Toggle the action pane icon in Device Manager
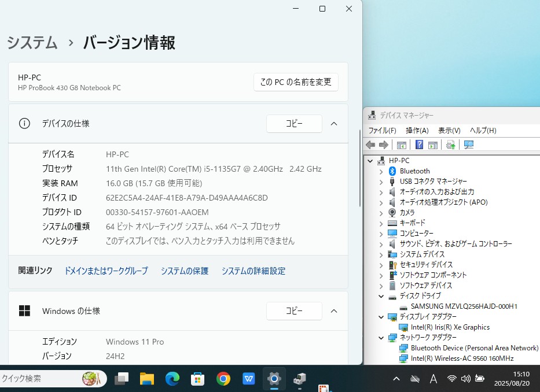The height and width of the screenshot is (392, 540). click(433, 145)
